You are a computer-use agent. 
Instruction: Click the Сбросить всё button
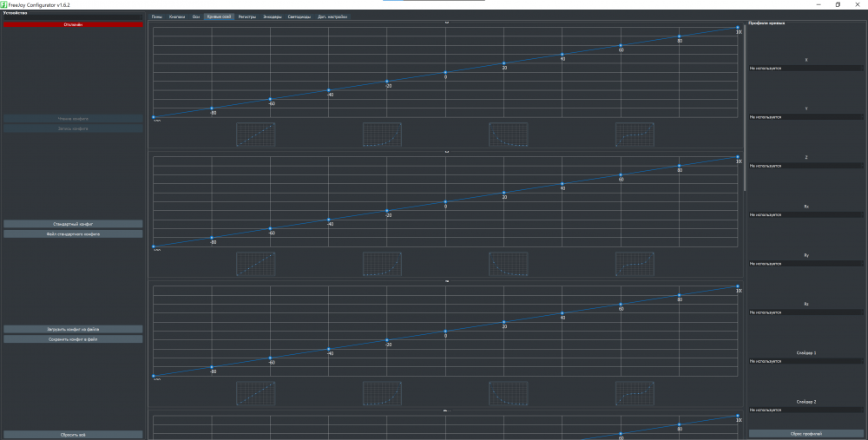point(73,435)
